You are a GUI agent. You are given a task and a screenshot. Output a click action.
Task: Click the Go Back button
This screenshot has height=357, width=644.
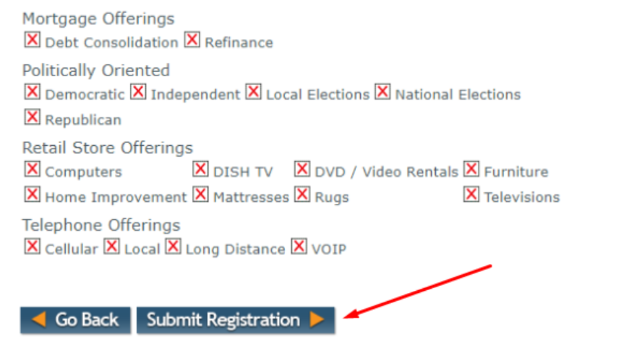(x=76, y=320)
